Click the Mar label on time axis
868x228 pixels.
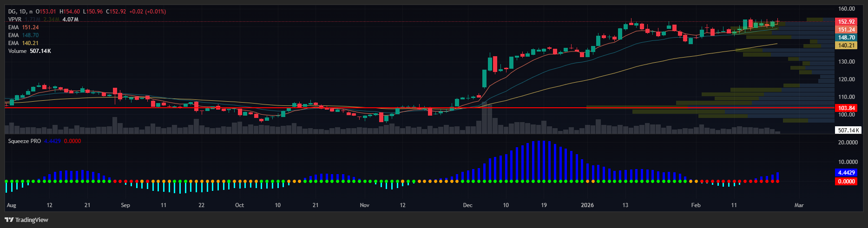[799, 205]
